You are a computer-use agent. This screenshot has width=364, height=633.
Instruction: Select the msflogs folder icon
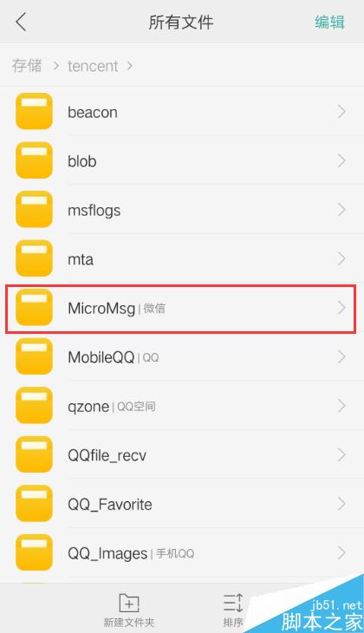(34, 210)
